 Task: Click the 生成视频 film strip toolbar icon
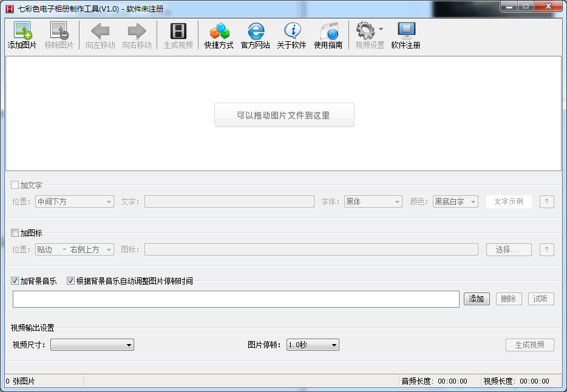(x=178, y=32)
